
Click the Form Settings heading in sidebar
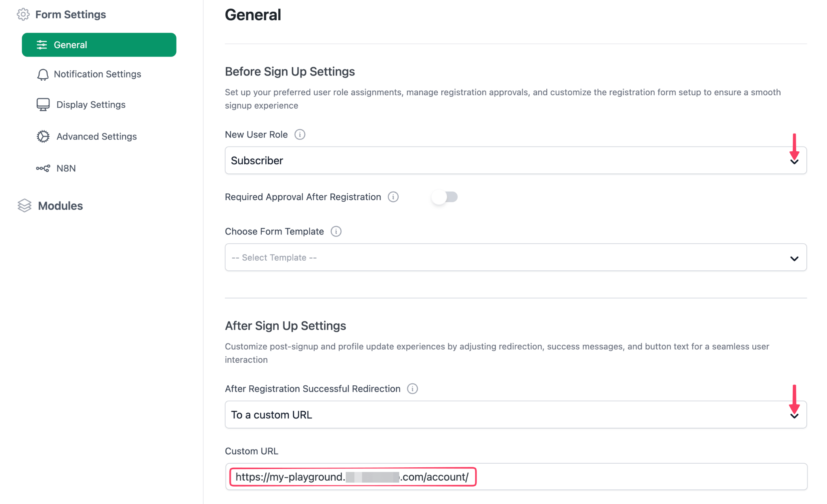pos(71,15)
